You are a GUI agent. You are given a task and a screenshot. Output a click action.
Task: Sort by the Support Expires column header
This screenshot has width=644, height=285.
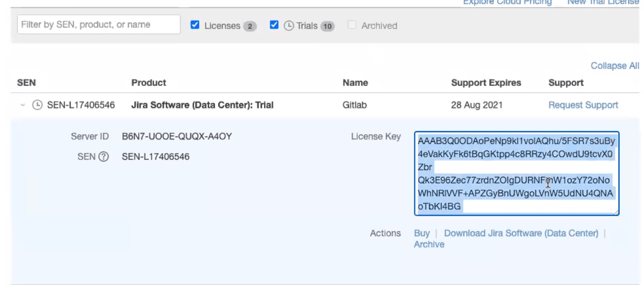coord(486,83)
